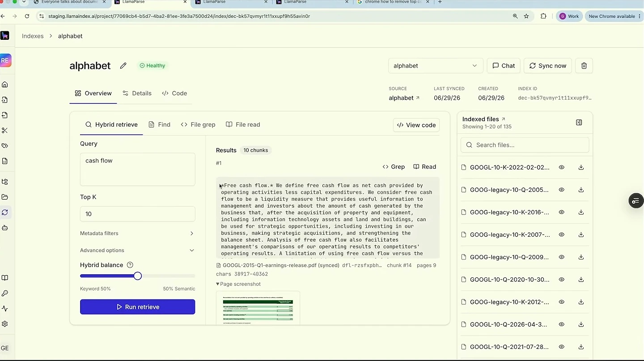Open the scissors tool in the sidebar
Image resolution: width=644 pixels, height=361 pixels.
point(5,131)
